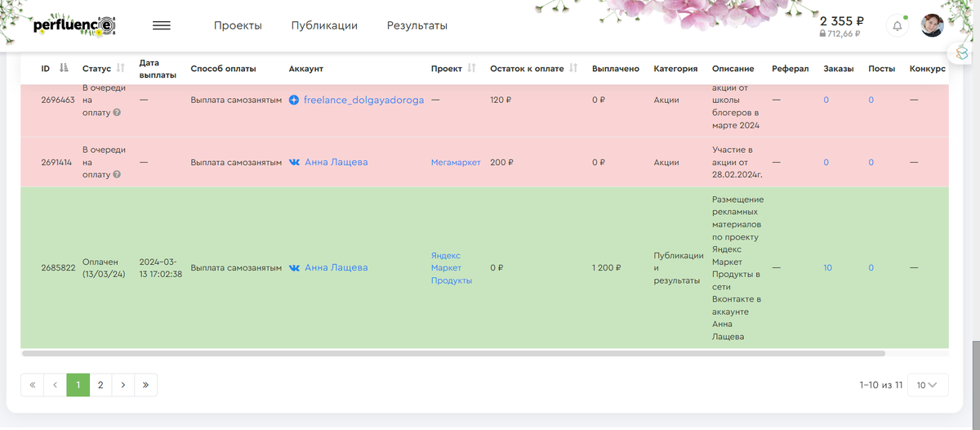This screenshot has width=980, height=430.
Task: Select page 1 in pagination
Action: tap(78, 385)
